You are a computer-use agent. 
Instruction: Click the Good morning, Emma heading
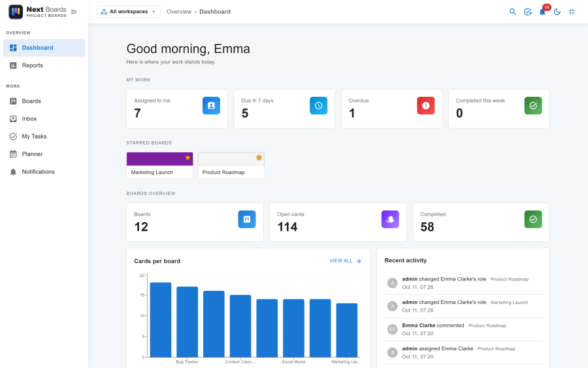point(188,49)
